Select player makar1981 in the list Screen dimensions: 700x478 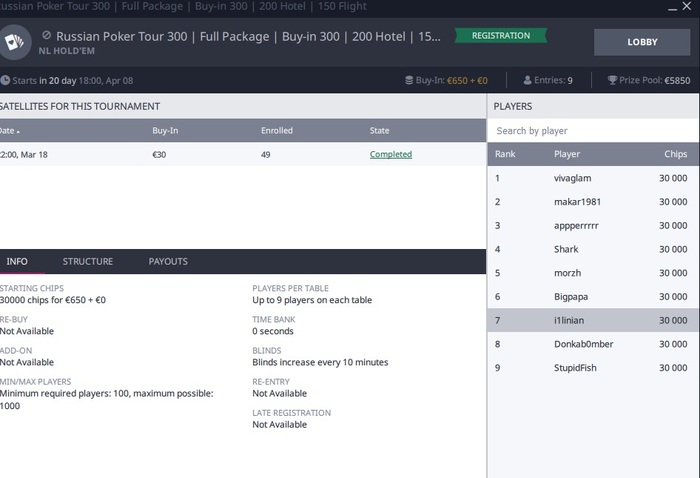coord(593,202)
